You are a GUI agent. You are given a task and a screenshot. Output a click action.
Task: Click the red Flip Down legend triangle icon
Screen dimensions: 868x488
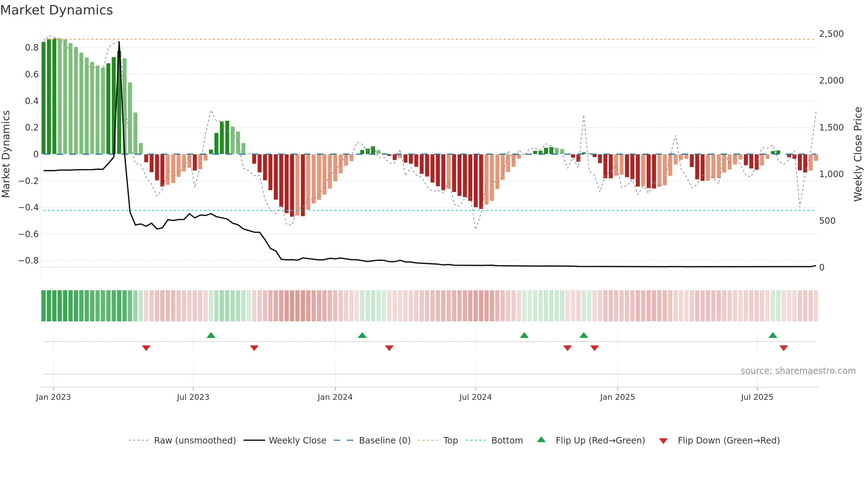point(663,441)
